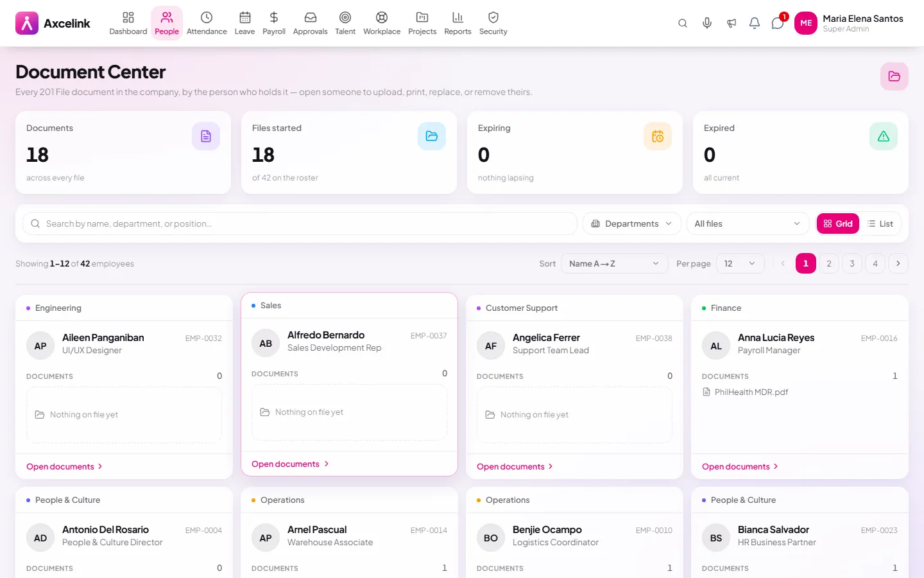Go to page 3
The width and height of the screenshot is (924, 578).
click(852, 263)
